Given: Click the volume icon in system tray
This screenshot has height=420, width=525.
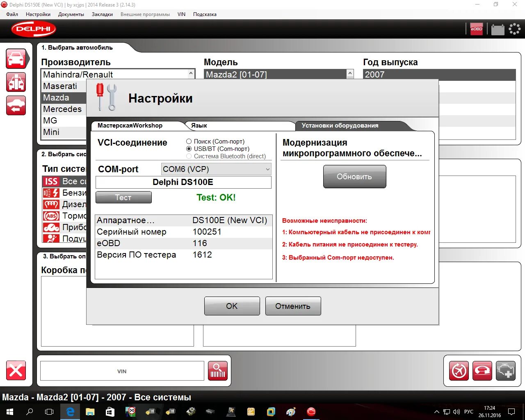Looking at the screenshot, I should (456, 412).
